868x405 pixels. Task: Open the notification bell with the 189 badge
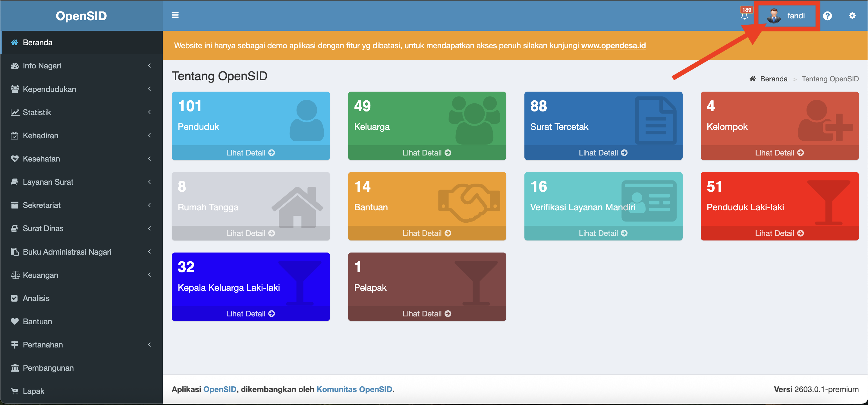[x=744, y=15]
